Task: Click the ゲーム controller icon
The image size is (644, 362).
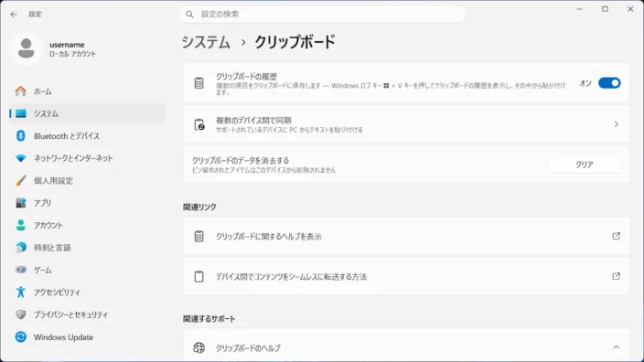Action: [20, 270]
